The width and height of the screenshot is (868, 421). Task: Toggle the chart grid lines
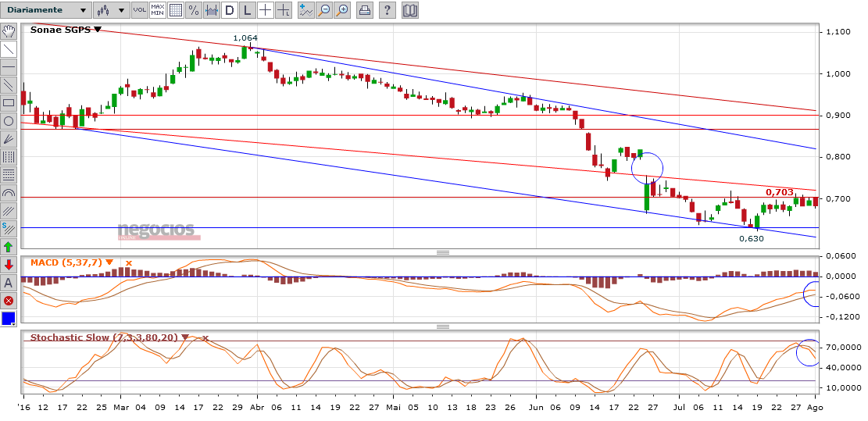176,10
